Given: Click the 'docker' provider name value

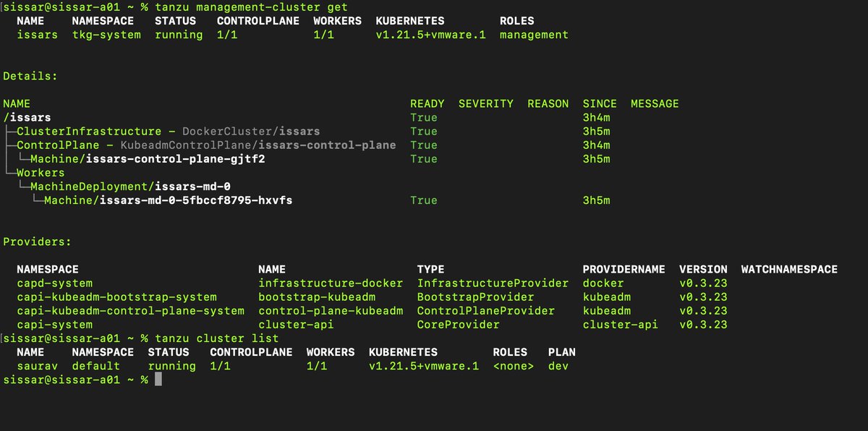Looking at the screenshot, I should click(x=603, y=283).
